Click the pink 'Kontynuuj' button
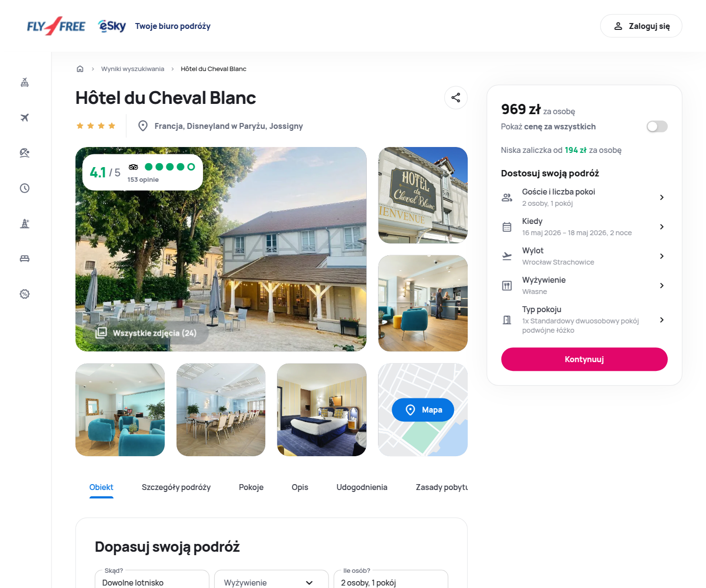 pyautogui.click(x=584, y=359)
